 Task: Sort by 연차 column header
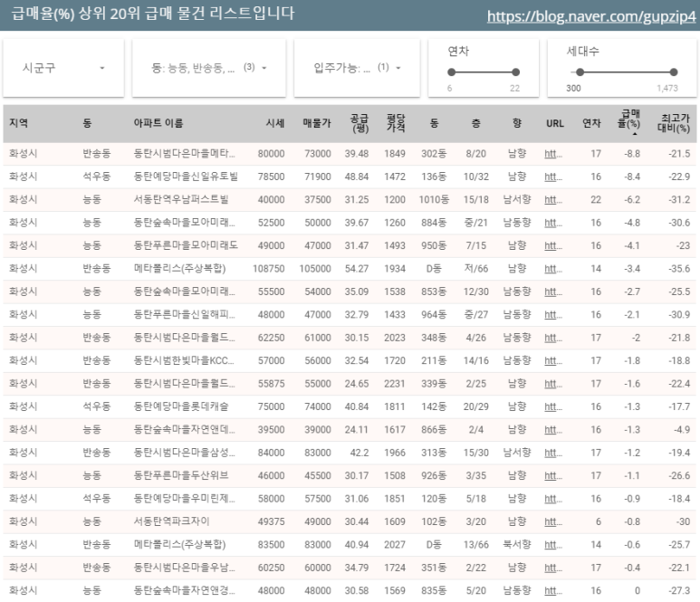[x=591, y=123]
